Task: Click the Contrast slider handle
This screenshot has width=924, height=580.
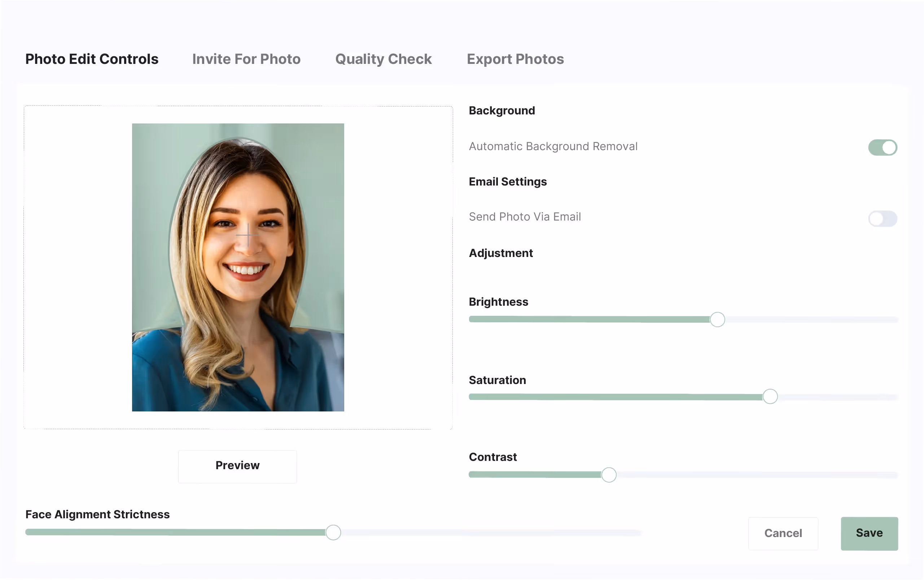Action: 608,475
